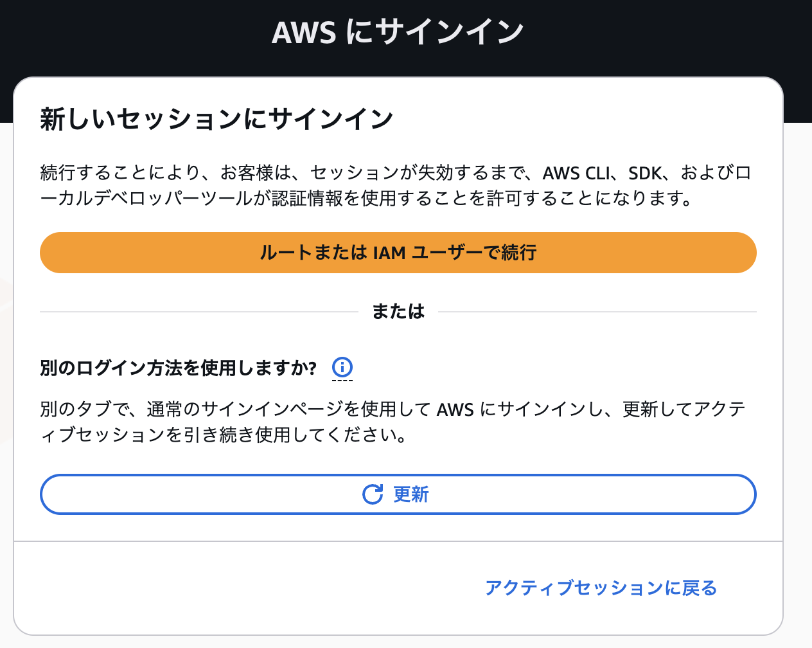
Task: Click the 更新 button label
Action: [411, 494]
